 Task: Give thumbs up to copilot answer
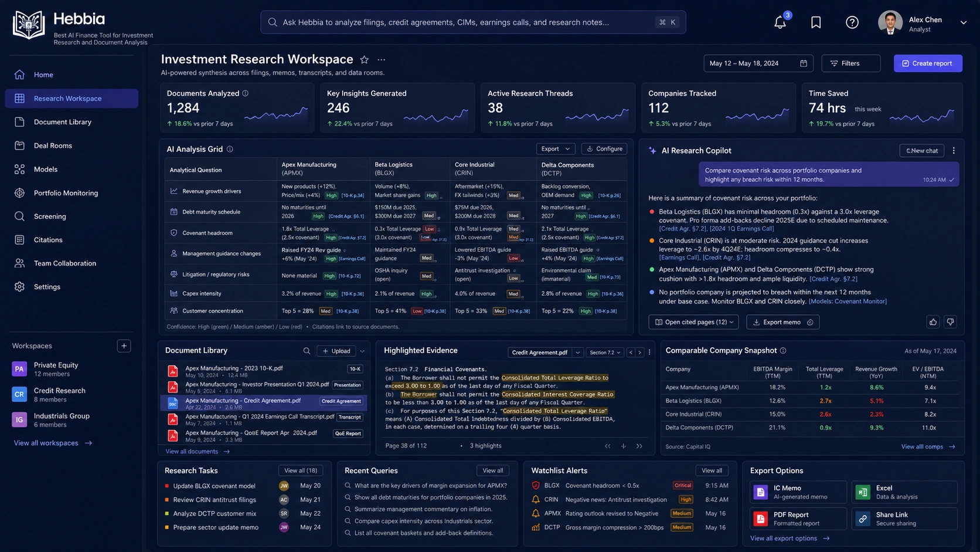(933, 321)
